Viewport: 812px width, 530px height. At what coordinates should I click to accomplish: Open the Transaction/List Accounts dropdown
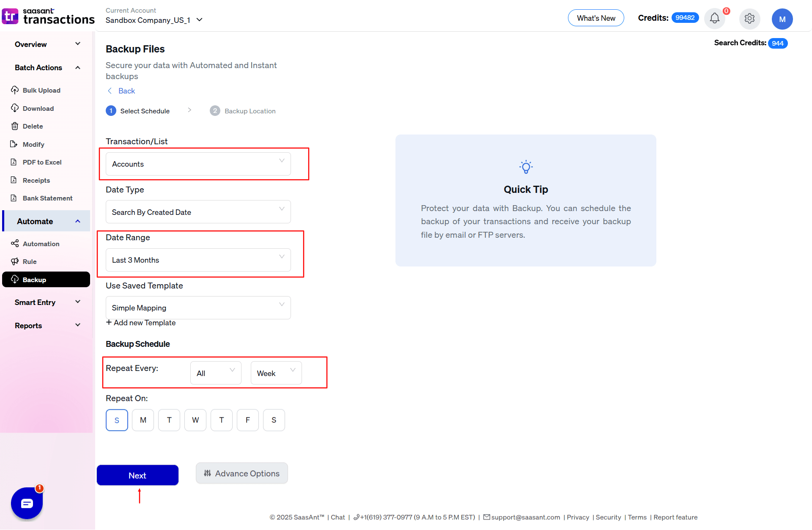198,164
